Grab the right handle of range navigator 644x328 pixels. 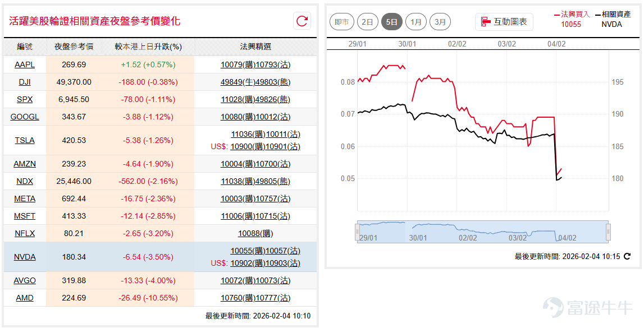pos(608,232)
